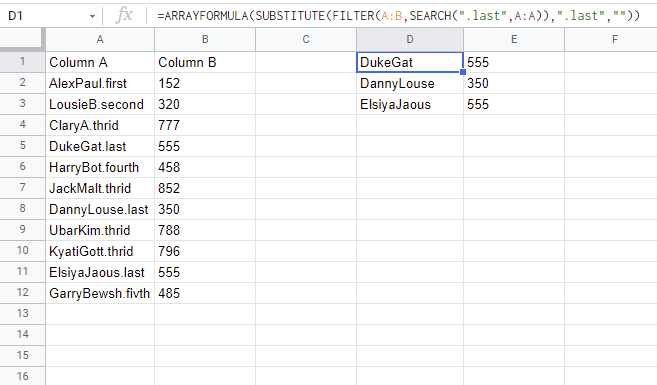Select cell ElsiyaJaous.last
657x385 pixels.
[100, 271]
